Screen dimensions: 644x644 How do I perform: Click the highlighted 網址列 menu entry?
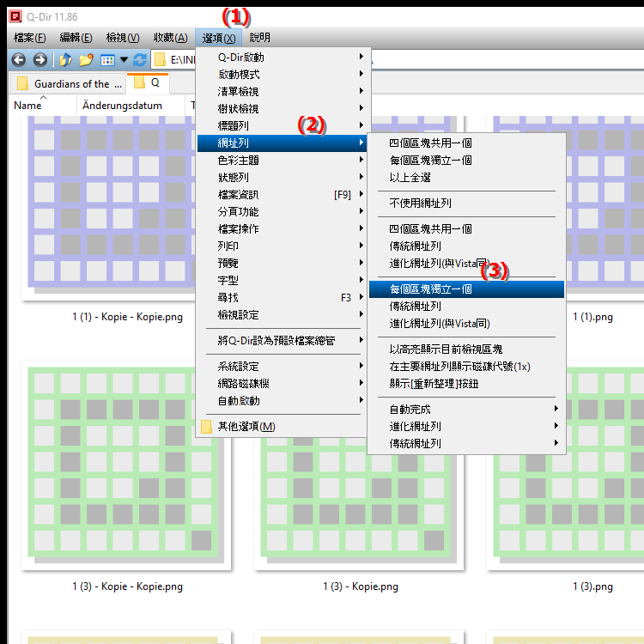coord(283,143)
